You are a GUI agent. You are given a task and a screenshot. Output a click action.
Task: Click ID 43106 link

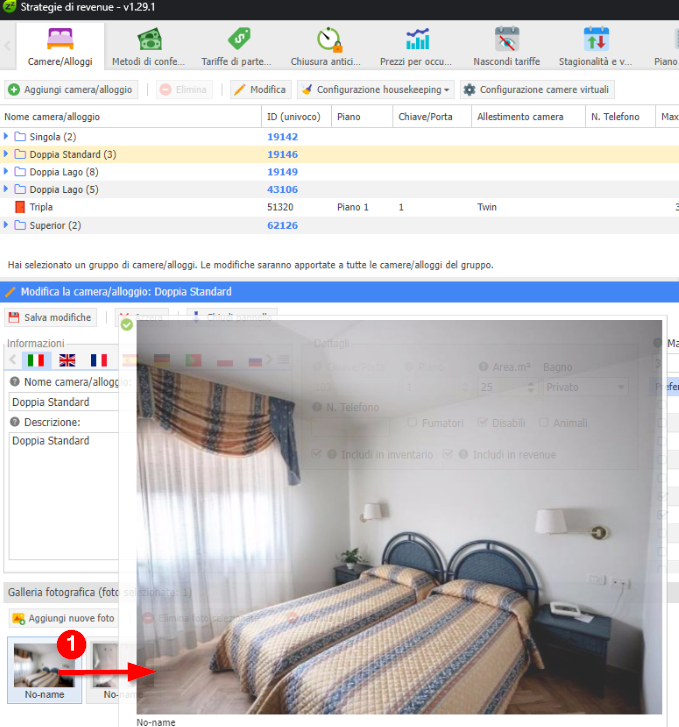point(282,190)
